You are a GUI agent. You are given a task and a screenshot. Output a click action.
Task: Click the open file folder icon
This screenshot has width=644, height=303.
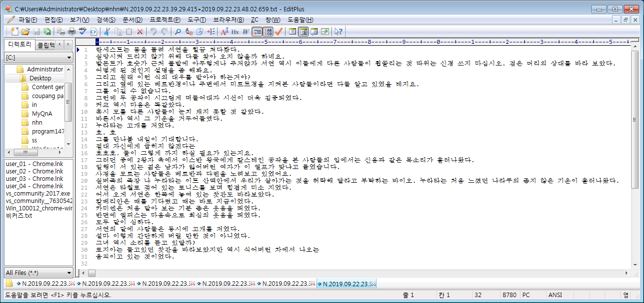(x=25, y=32)
